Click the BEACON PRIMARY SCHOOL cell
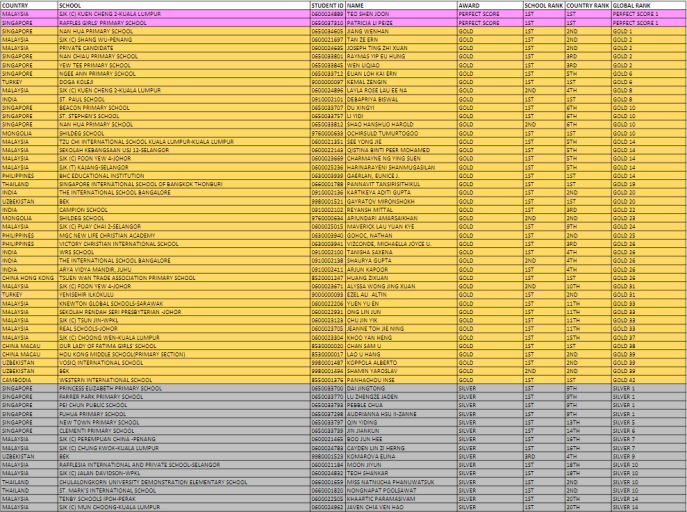Screen dimensions: 687x512 pos(184,108)
